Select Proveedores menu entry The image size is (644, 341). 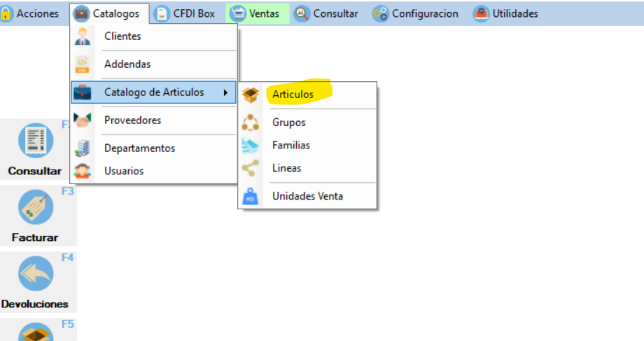click(154, 120)
